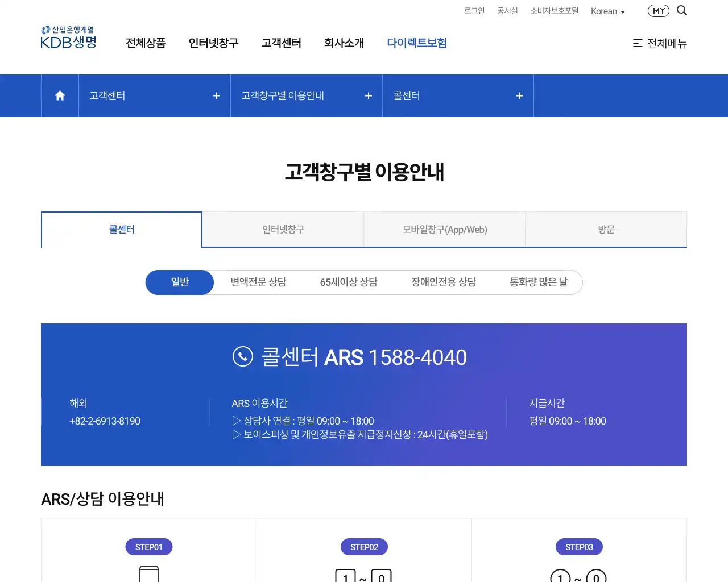The width and height of the screenshot is (728, 582).
Task: Click the STEP01 phone illustration
Action: 148,575
